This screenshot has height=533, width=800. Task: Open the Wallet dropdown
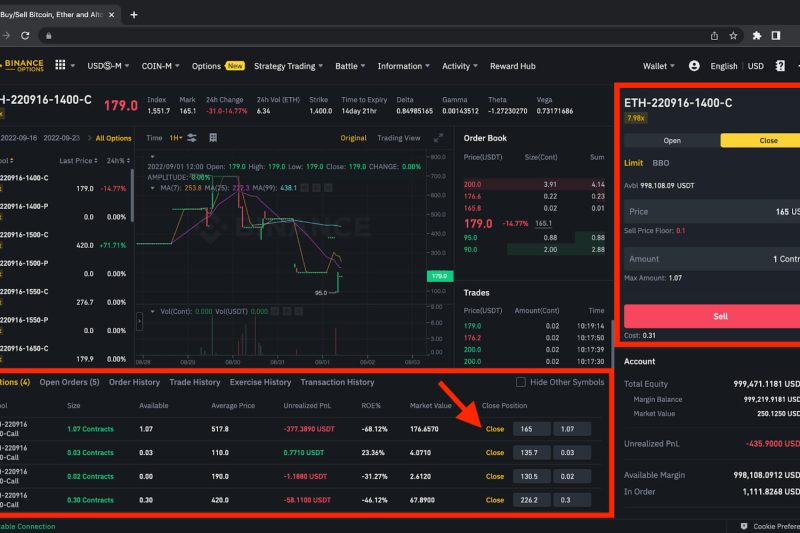pyautogui.click(x=659, y=66)
